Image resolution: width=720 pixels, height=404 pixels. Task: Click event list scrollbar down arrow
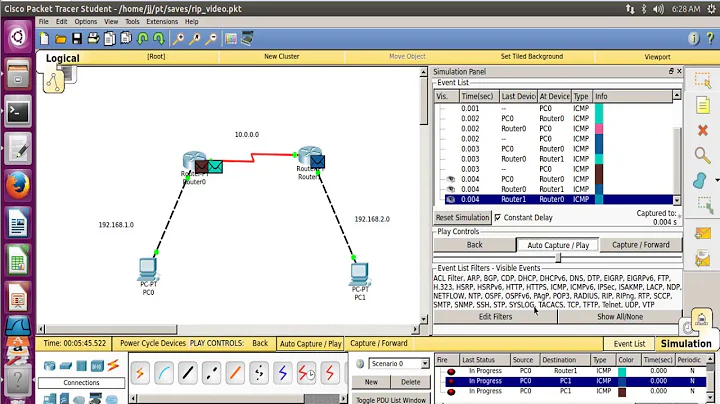[676, 200]
